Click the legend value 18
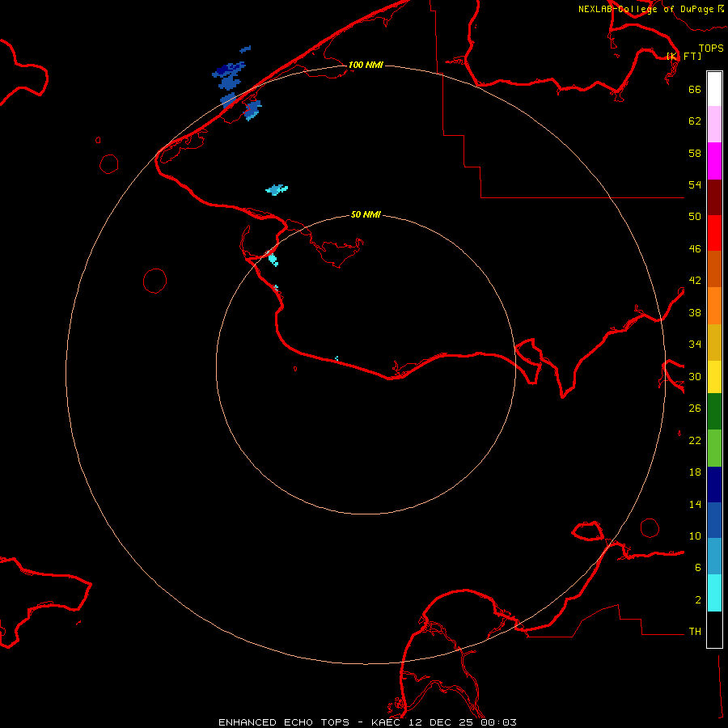Screen dimensions: 728x728 point(695,472)
